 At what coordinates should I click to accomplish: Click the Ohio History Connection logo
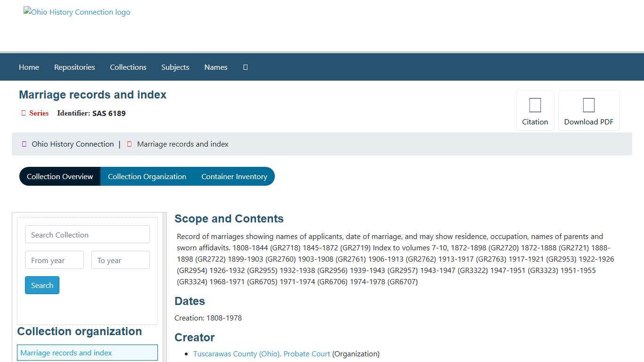tap(76, 12)
